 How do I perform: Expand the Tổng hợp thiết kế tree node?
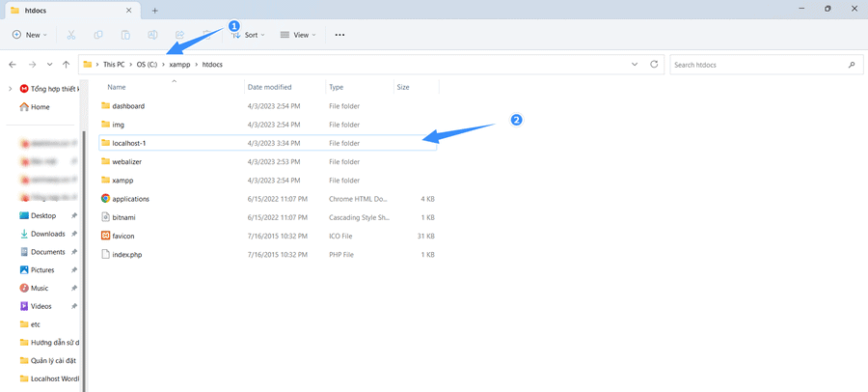(10, 89)
